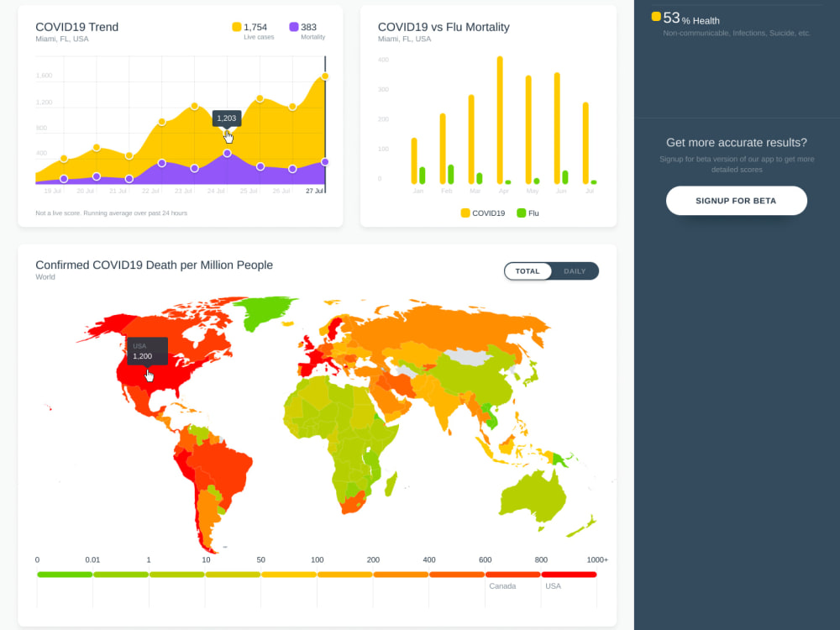The image size is (840, 630).
Task: Click the 'World' subtitle under map title
Action: coord(45,277)
